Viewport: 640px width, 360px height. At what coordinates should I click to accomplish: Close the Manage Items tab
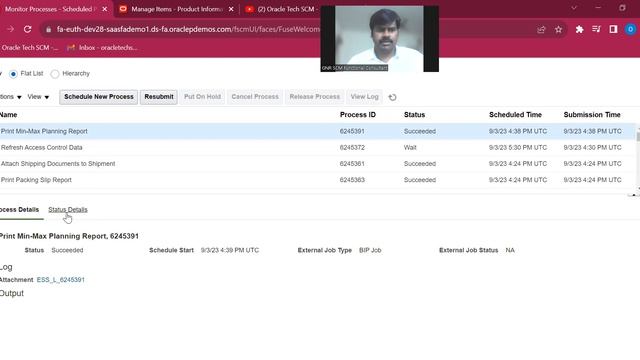point(231,9)
